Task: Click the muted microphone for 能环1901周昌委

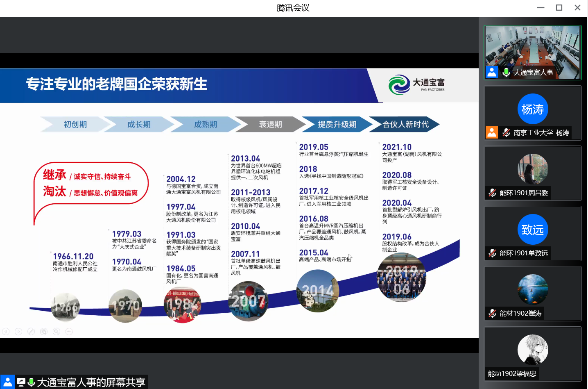Action: point(492,193)
